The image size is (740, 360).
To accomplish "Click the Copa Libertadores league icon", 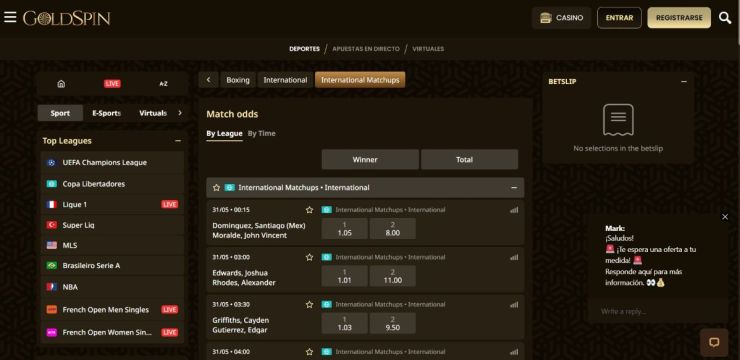I will (x=51, y=184).
